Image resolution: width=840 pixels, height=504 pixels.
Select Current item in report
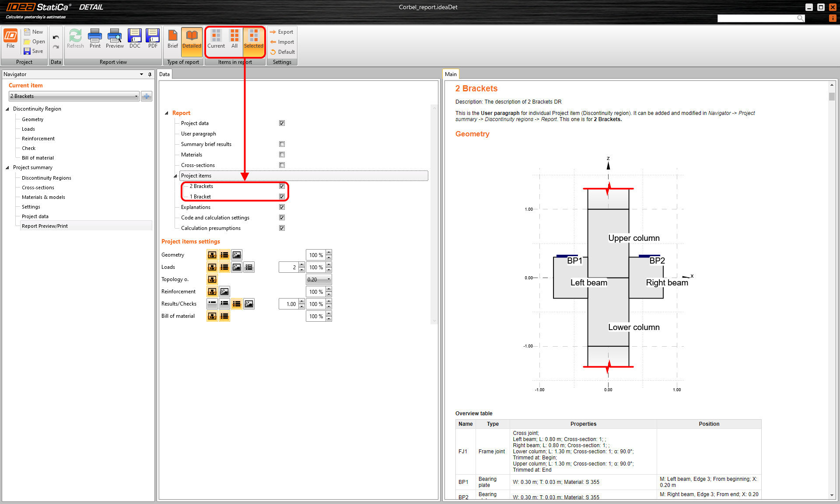point(216,38)
